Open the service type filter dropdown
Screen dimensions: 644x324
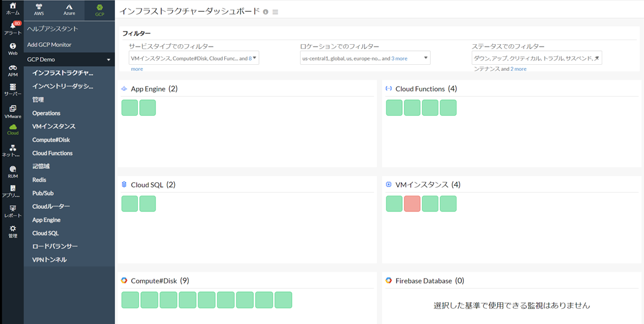(x=194, y=58)
